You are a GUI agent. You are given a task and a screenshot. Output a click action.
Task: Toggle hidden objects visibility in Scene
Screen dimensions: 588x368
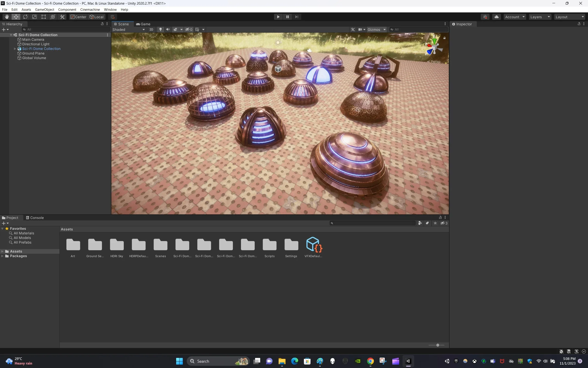189,29
